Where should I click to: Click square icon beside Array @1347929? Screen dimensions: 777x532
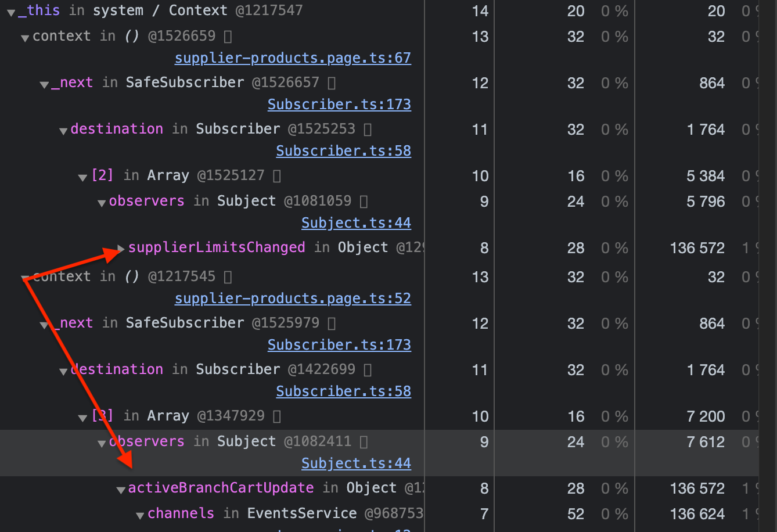277,416
